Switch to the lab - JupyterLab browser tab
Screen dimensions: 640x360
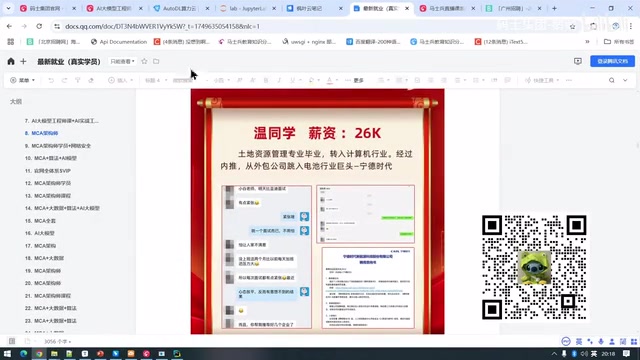[246, 8]
